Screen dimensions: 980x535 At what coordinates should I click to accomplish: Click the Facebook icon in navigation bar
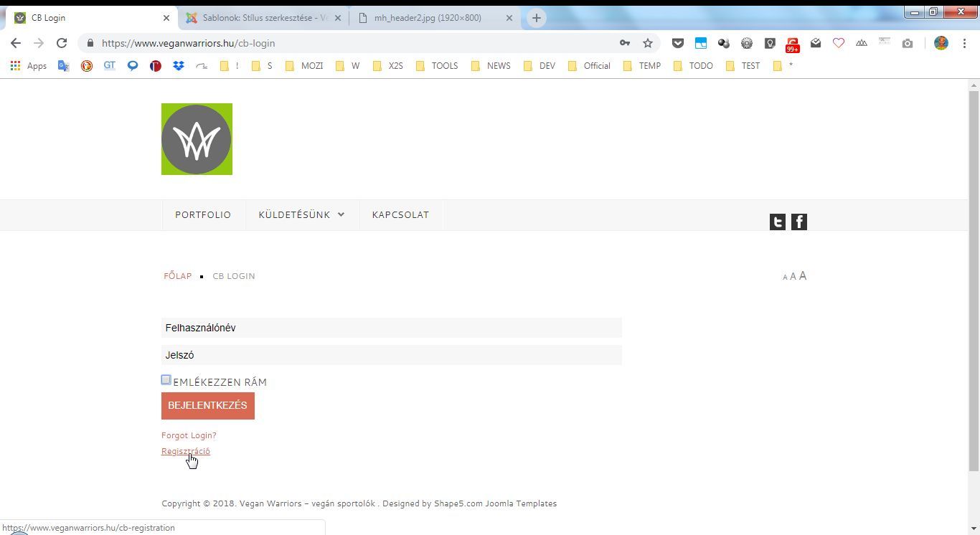pyautogui.click(x=798, y=222)
